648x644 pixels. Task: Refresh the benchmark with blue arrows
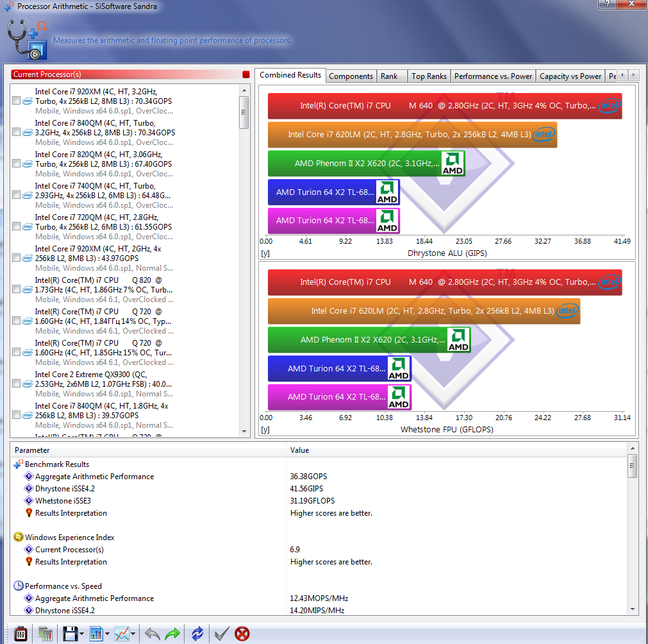click(197, 633)
